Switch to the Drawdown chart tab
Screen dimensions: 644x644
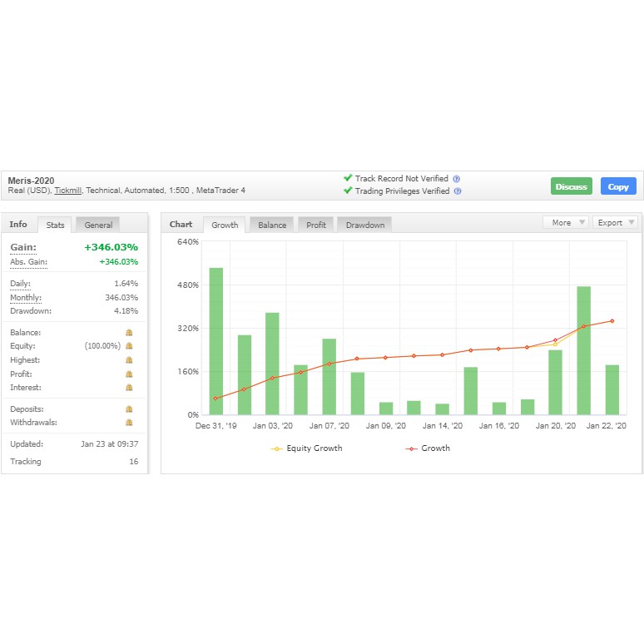pyautogui.click(x=364, y=225)
